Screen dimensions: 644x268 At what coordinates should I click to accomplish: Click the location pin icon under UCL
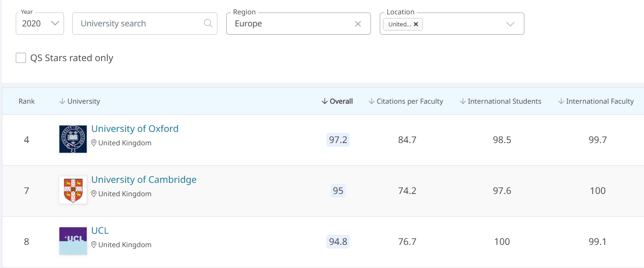[94, 245]
